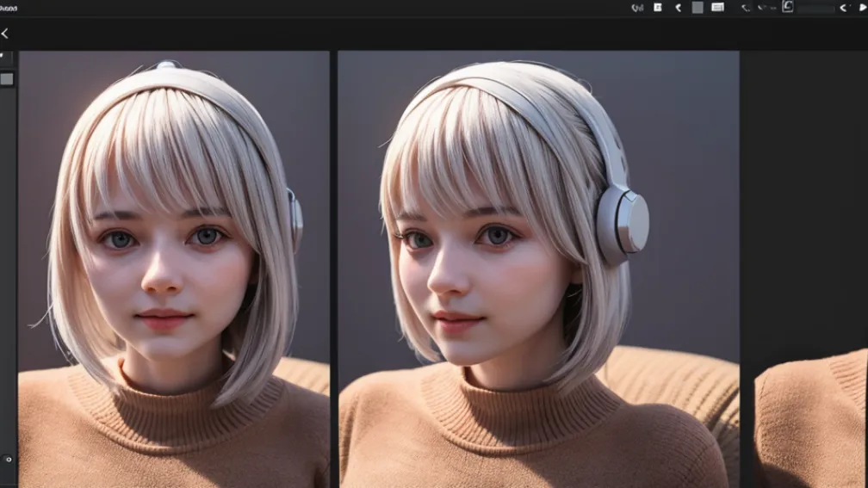Click the small circle icon at the sidebar bottom

pyautogui.click(x=8, y=460)
